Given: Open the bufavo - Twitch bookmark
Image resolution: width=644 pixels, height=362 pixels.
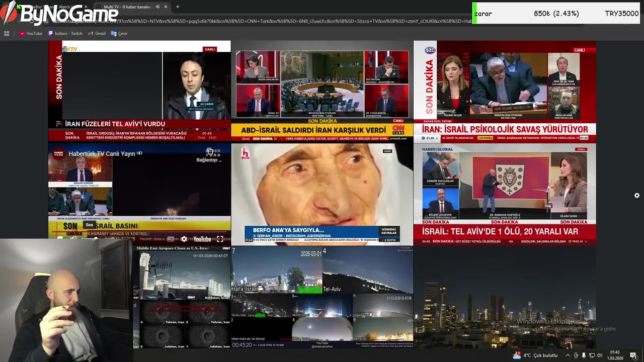Looking at the screenshot, I should [x=65, y=34].
